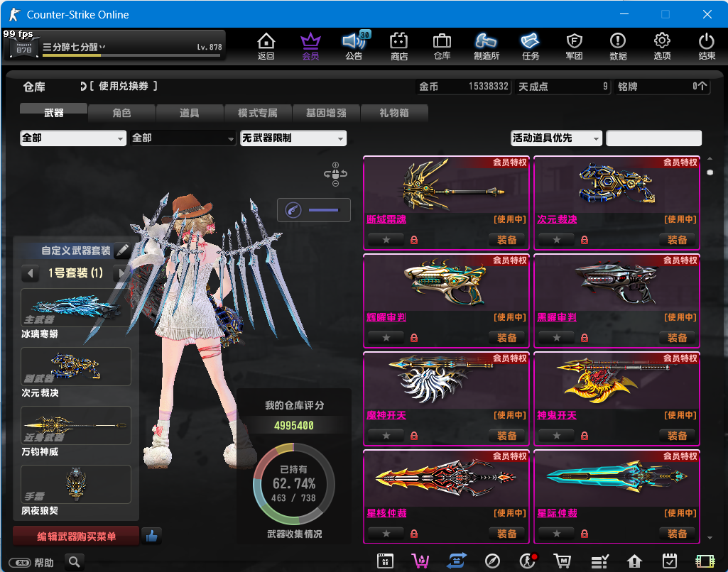Screen dimensions: 728x572
Task: Open the 会员 crown icon
Action: pos(310,46)
